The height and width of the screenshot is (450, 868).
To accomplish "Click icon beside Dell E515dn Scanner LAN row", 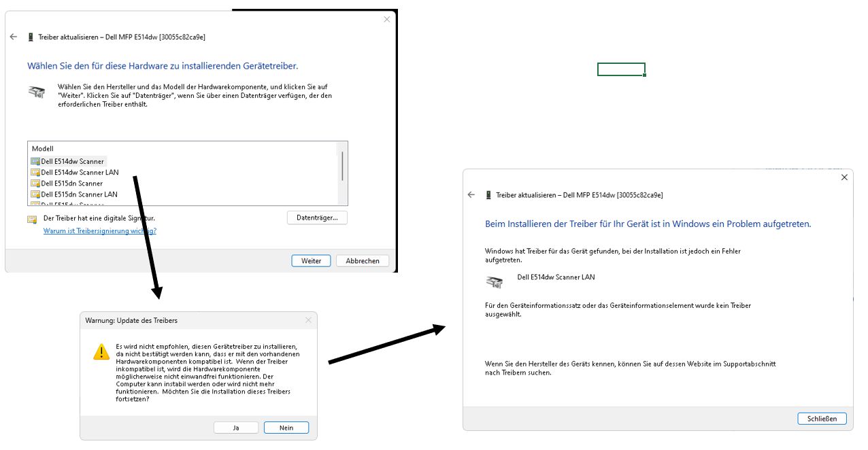I will [35, 194].
